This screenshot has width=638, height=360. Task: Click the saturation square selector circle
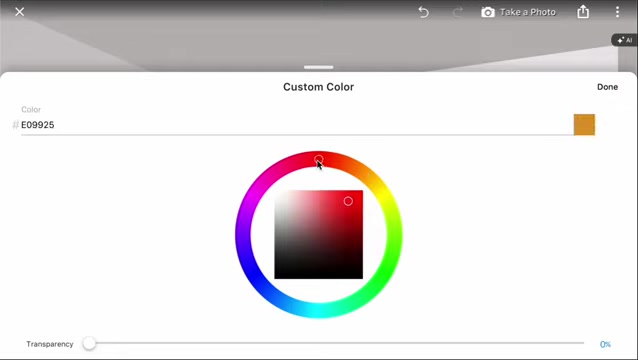[x=348, y=201]
